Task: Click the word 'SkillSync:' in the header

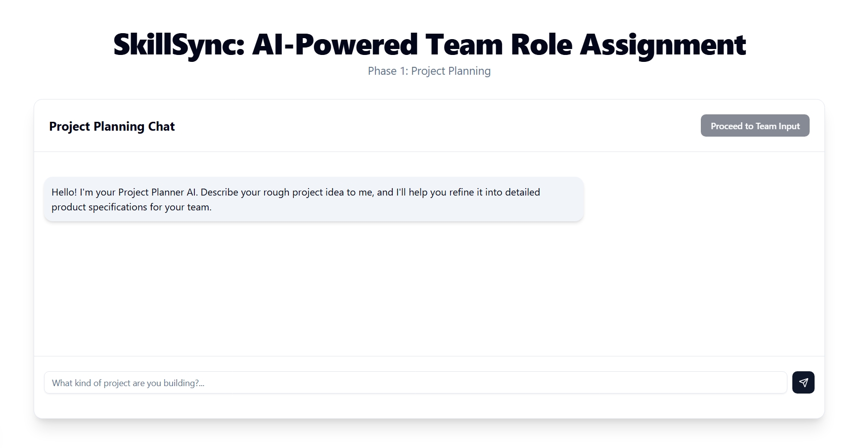Action: point(179,45)
